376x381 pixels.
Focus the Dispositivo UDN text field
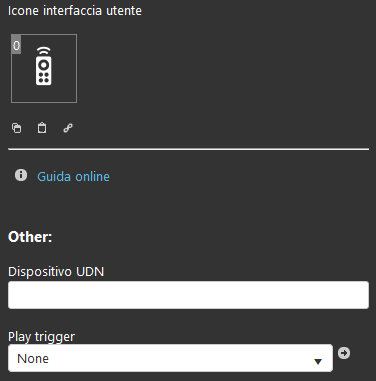coord(188,295)
